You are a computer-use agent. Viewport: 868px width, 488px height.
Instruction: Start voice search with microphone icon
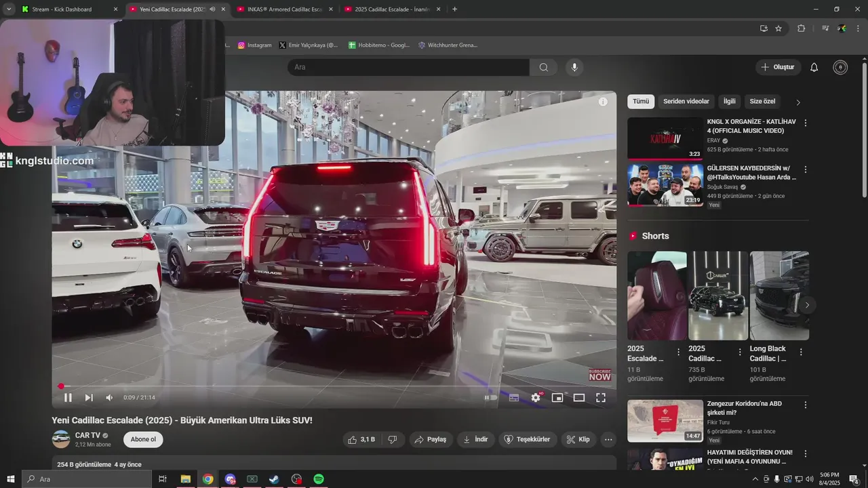tap(574, 67)
